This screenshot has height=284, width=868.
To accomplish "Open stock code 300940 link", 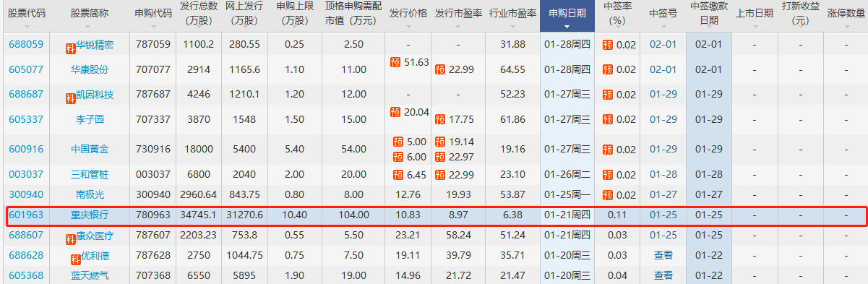I will tap(26, 194).
